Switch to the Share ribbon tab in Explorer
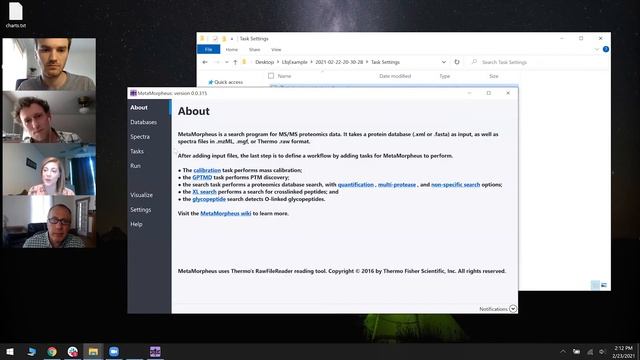The image size is (640, 360). 254,49
